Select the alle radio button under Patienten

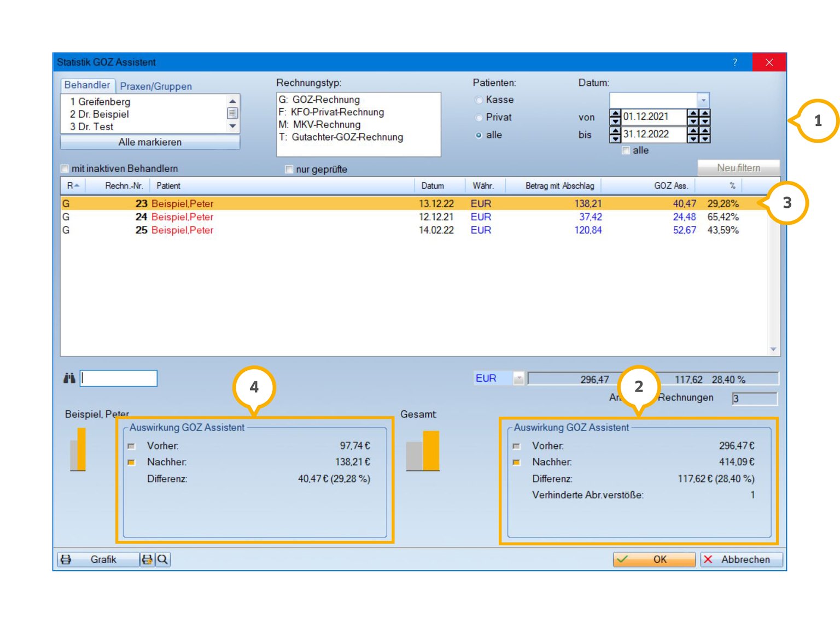pyautogui.click(x=479, y=135)
